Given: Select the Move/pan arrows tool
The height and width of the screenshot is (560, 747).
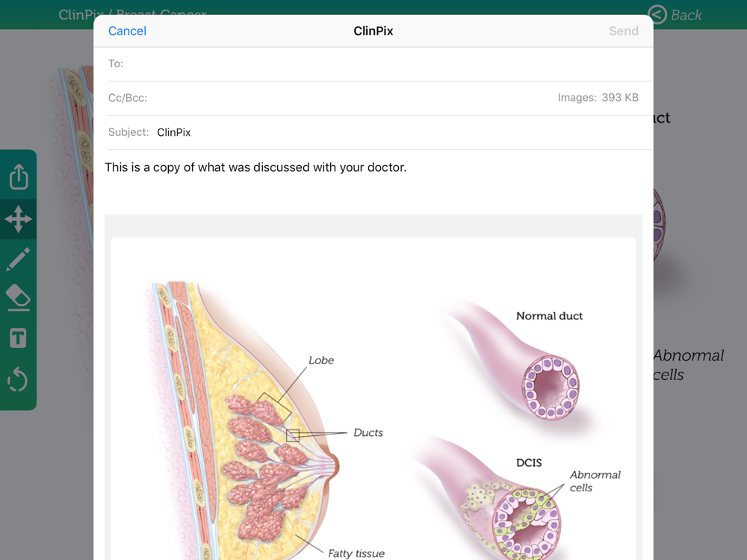Looking at the screenshot, I should 19,219.
